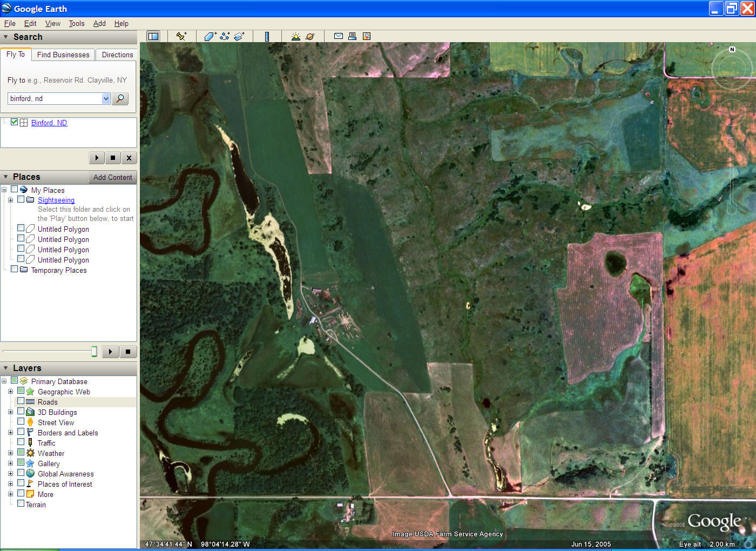This screenshot has width=756, height=551.
Task: Enable the Terrain layer checkbox
Action: pos(21,504)
